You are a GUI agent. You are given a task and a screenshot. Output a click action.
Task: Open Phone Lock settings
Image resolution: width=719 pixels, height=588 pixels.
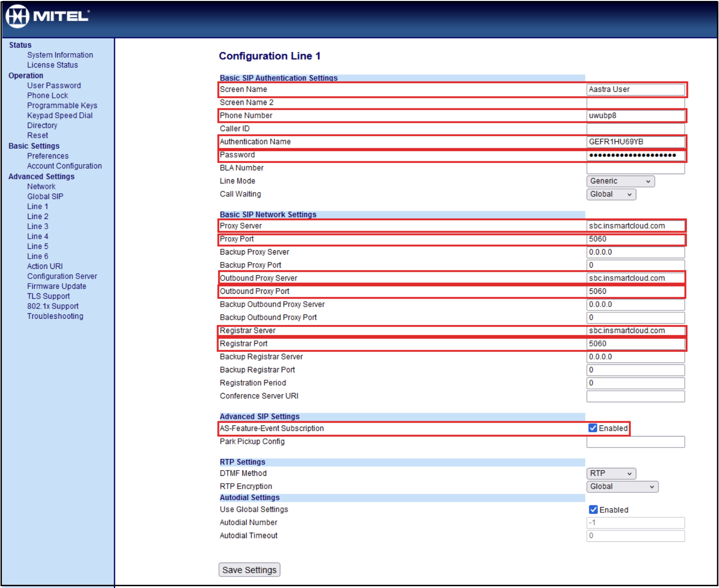[48, 96]
